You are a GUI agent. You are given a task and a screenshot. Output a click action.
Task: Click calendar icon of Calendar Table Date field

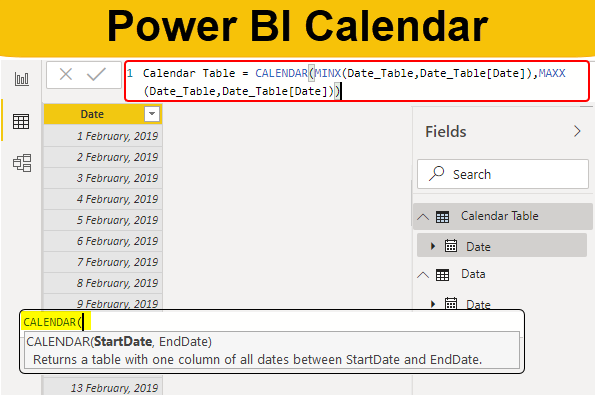pos(451,246)
